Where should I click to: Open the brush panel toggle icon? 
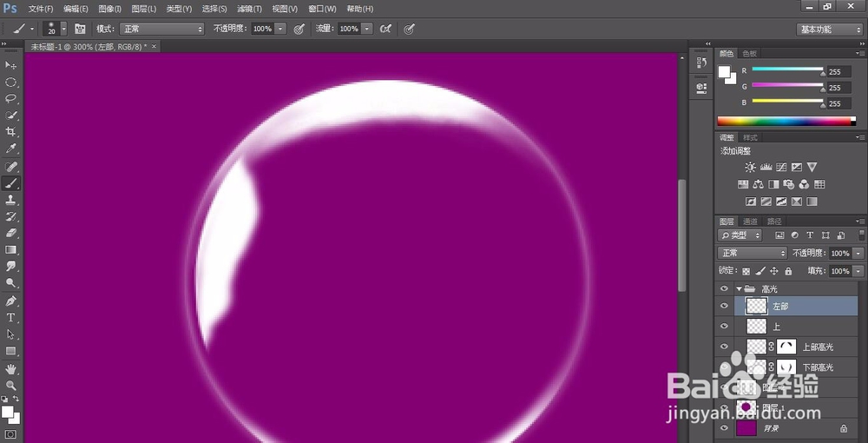tap(80, 29)
